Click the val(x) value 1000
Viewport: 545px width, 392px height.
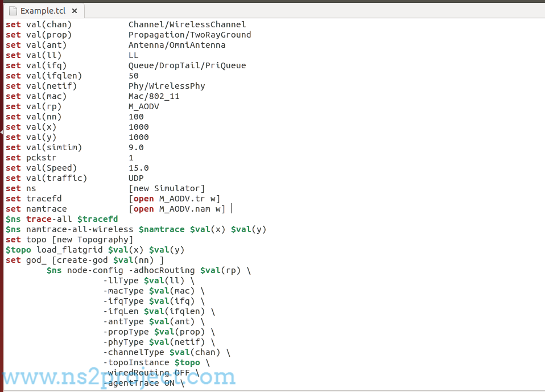(139, 127)
